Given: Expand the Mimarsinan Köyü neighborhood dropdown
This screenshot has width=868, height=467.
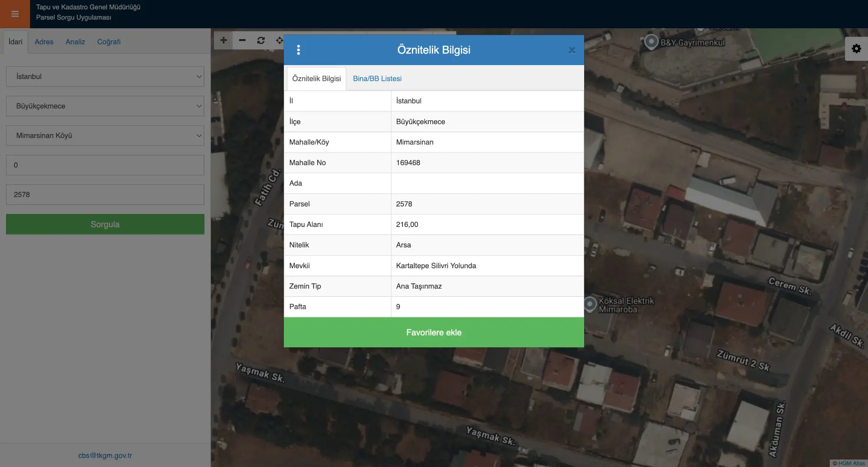Looking at the screenshot, I should 105,135.
